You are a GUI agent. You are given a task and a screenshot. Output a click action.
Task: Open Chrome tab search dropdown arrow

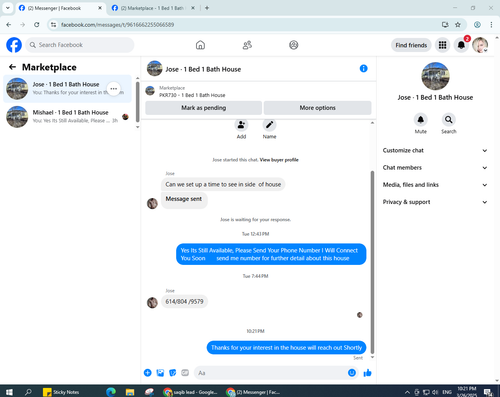pos(8,8)
